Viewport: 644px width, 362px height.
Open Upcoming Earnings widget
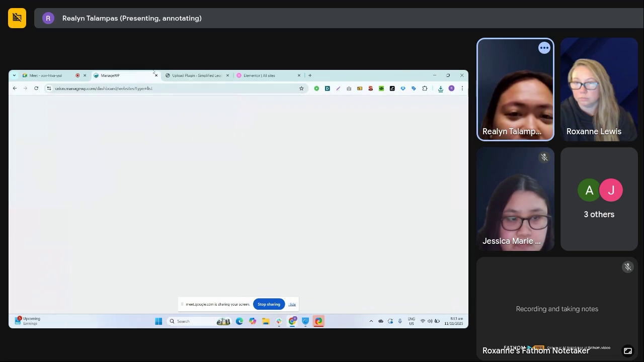point(28,321)
